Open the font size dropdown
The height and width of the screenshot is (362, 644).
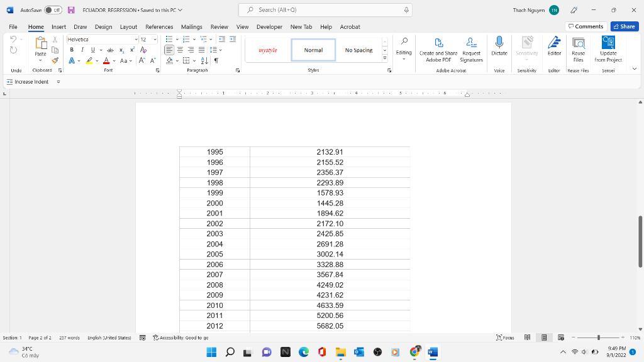coord(155,40)
